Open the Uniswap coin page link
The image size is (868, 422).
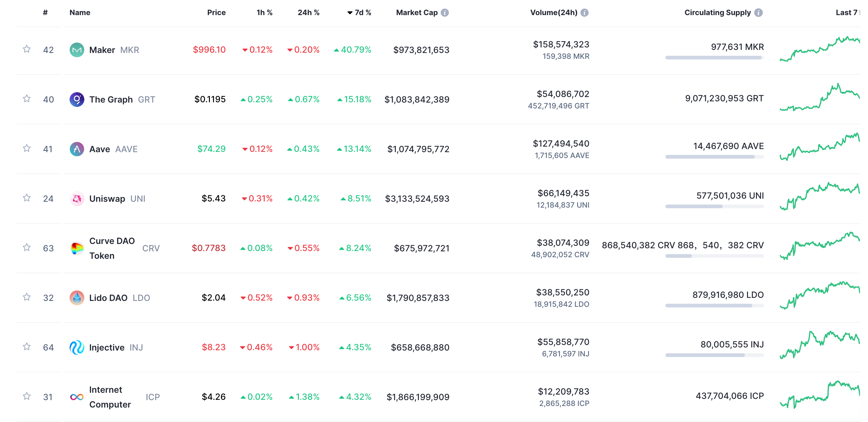107,199
